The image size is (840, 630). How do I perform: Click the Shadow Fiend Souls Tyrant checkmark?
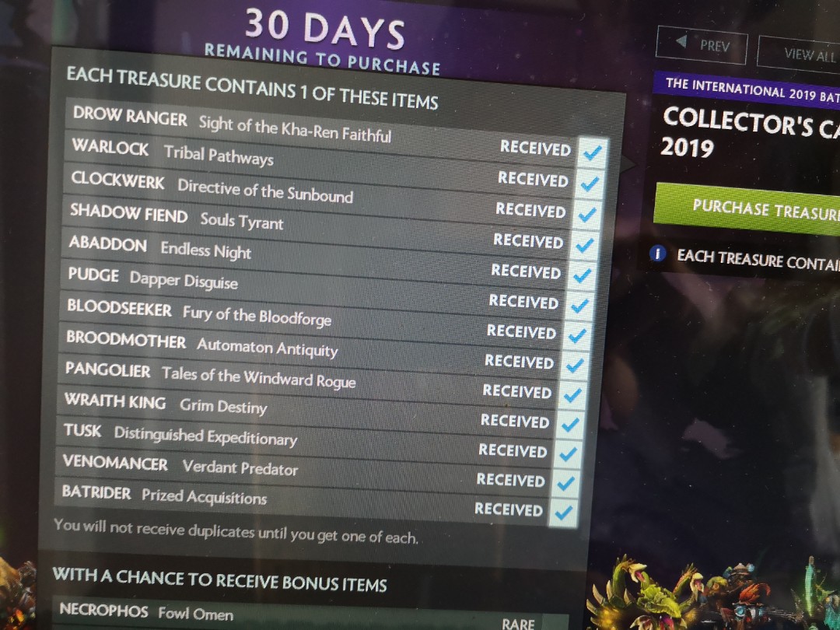pos(585,245)
